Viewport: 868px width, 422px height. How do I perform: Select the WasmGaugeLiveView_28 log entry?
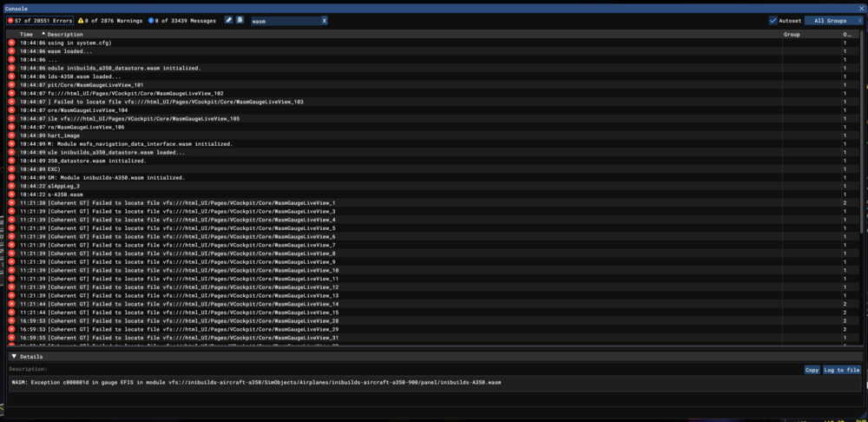(x=431, y=321)
